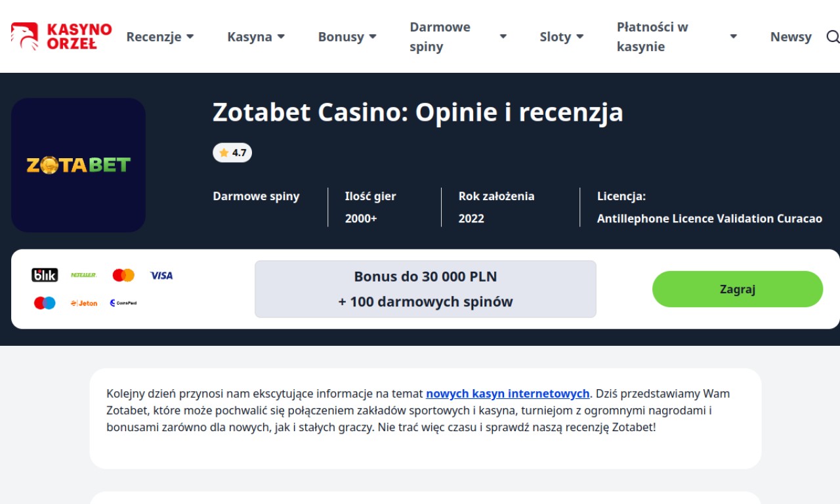Click the CoinsPaid payment logo

[x=123, y=303]
